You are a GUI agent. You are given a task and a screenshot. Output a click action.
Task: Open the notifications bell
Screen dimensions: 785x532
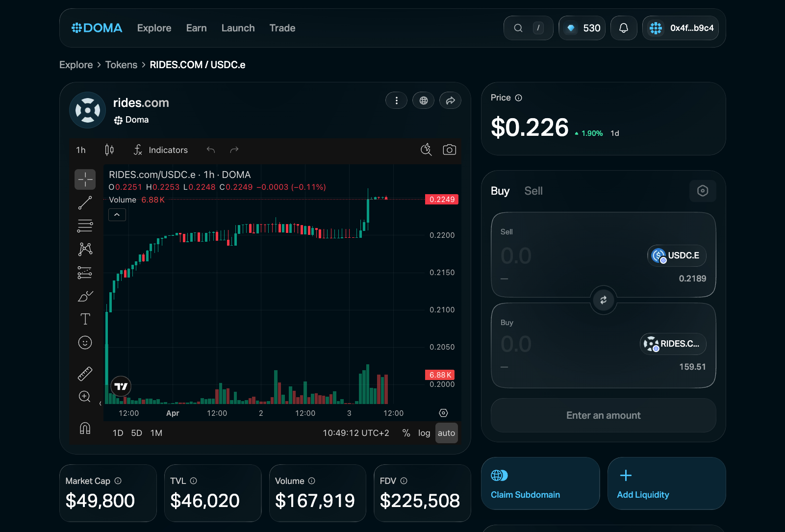pos(624,28)
